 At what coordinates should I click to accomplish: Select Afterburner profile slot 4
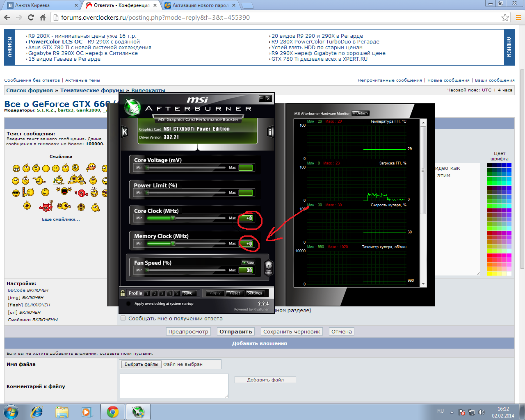(169, 293)
